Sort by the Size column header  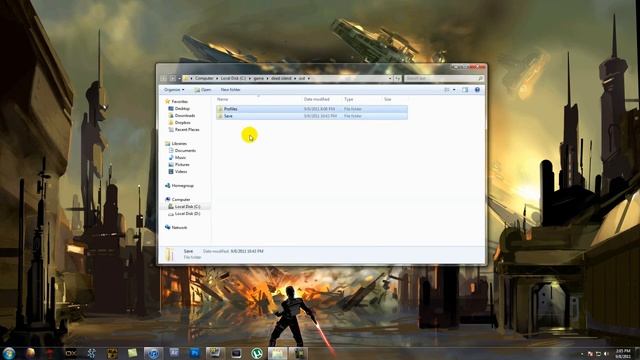(388, 99)
